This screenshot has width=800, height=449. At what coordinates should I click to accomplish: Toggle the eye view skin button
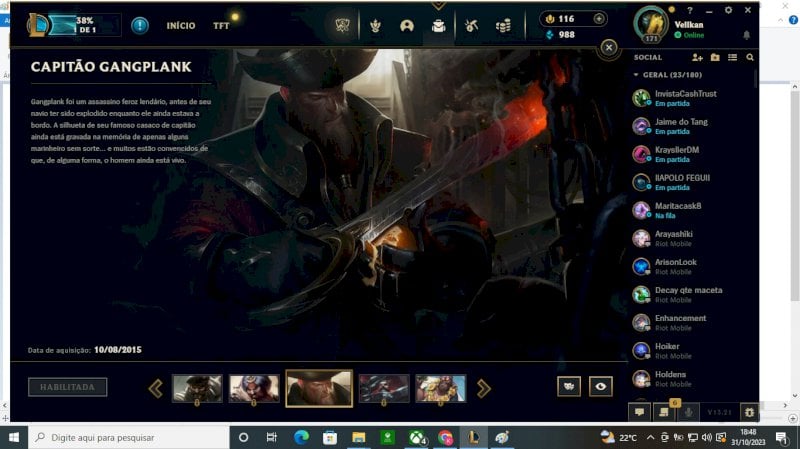tap(601, 387)
